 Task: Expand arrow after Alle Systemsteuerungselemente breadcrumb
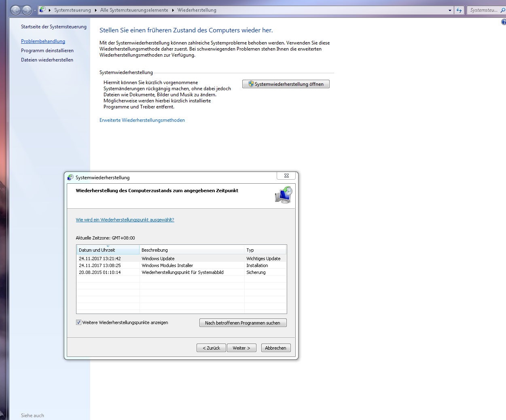(173, 10)
